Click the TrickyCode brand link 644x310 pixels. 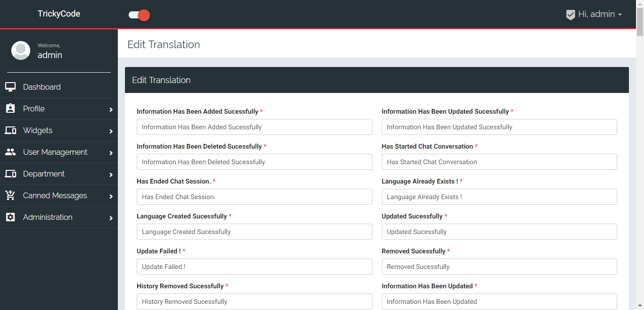(59, 14)
